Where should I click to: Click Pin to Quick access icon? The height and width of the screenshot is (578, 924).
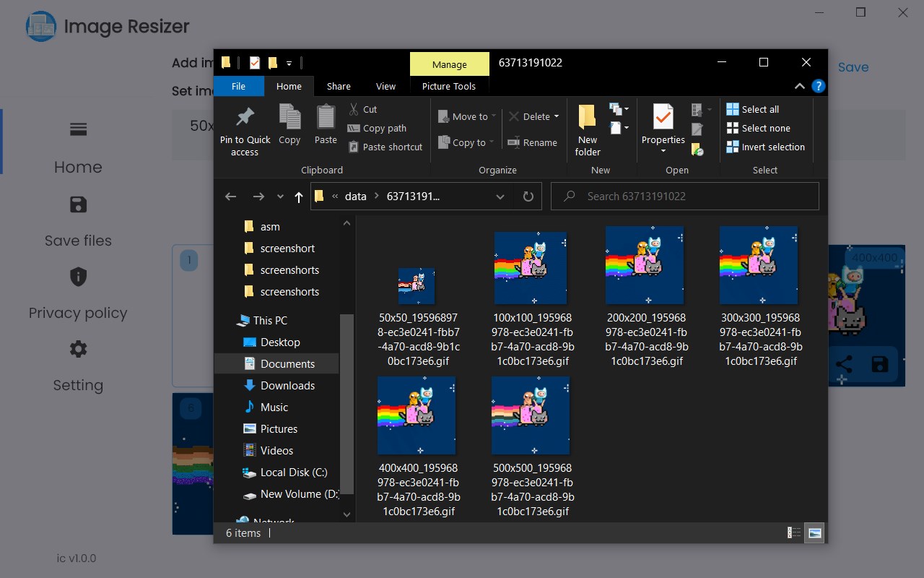coord(245,130)
